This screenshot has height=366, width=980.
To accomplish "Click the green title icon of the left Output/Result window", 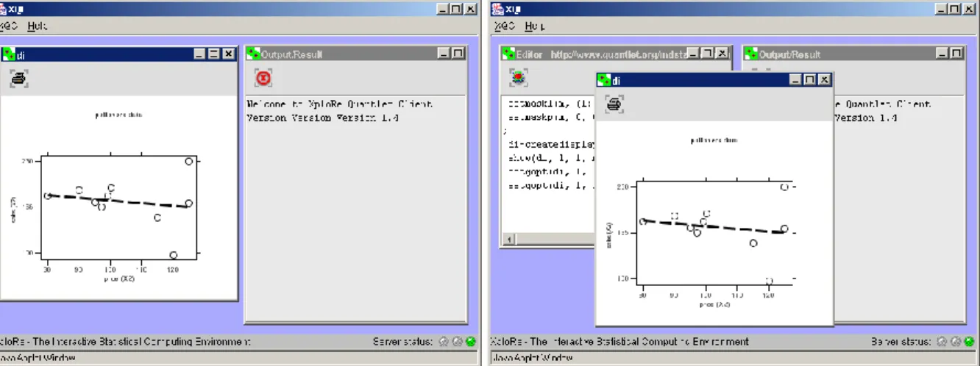I will [x=253, y=54].
